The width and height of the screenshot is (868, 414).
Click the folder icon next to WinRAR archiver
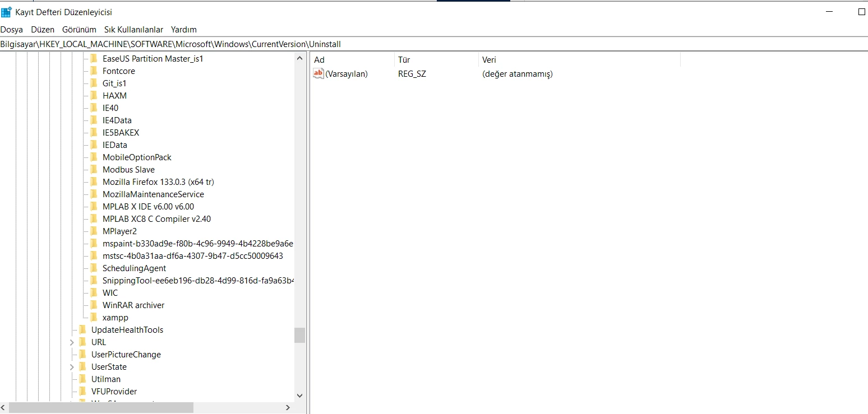pos(94,305)
